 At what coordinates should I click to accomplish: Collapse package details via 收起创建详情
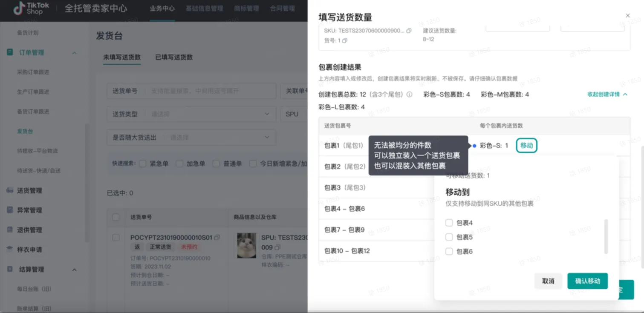coord(607,95)
